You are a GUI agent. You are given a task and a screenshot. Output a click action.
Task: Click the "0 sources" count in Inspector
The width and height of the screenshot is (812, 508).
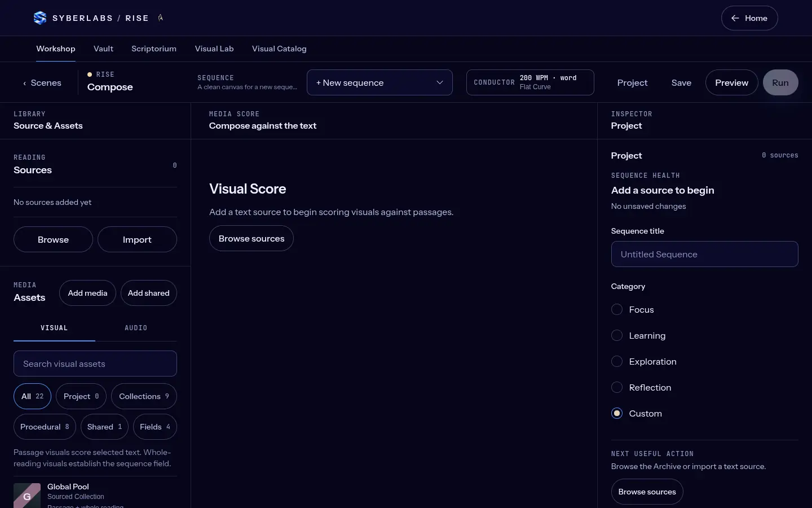[x=780, y=155]
